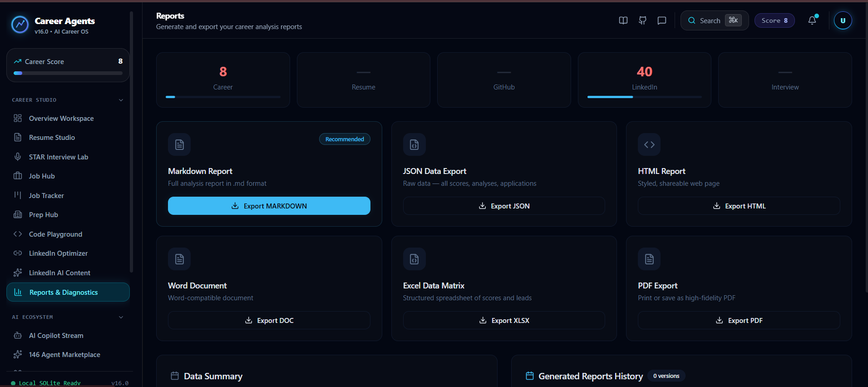Click the Resume Studio document icon

18,137
